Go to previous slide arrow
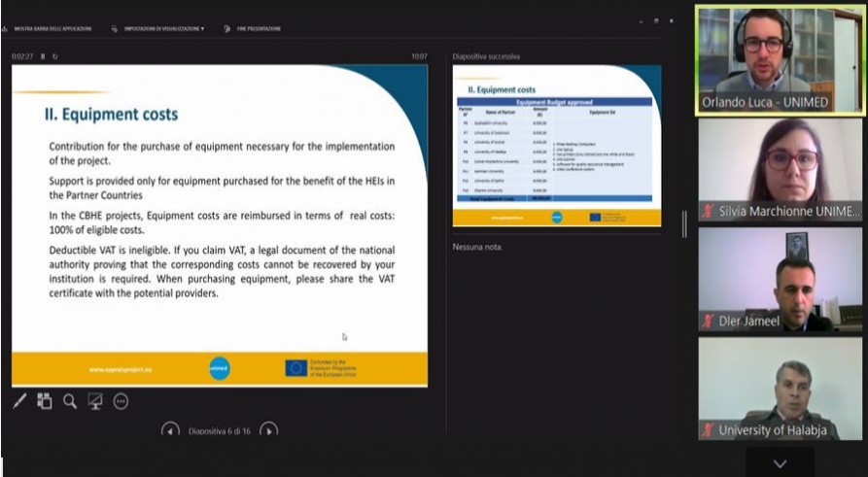Viewport: 868px width, 477px height. 170,430
